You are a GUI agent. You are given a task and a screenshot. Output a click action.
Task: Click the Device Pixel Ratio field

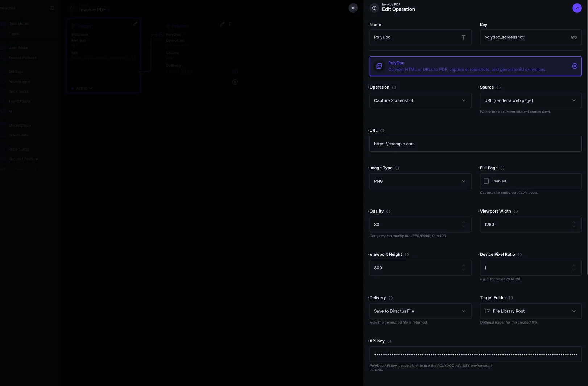coord(530,268)
